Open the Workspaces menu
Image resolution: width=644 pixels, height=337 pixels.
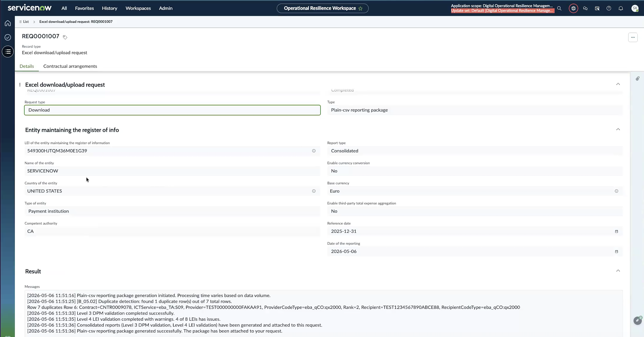tap(138, 8)
